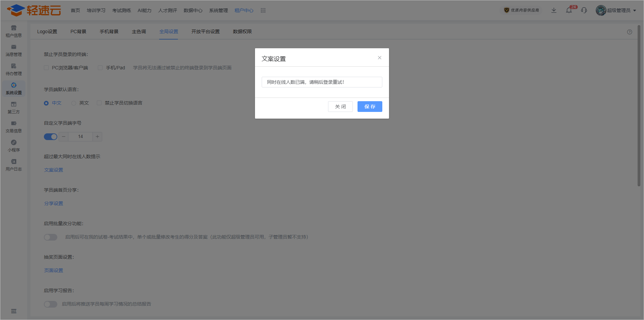
Task: Toggle the custom font size switch
Action: (x=51, y=137)
